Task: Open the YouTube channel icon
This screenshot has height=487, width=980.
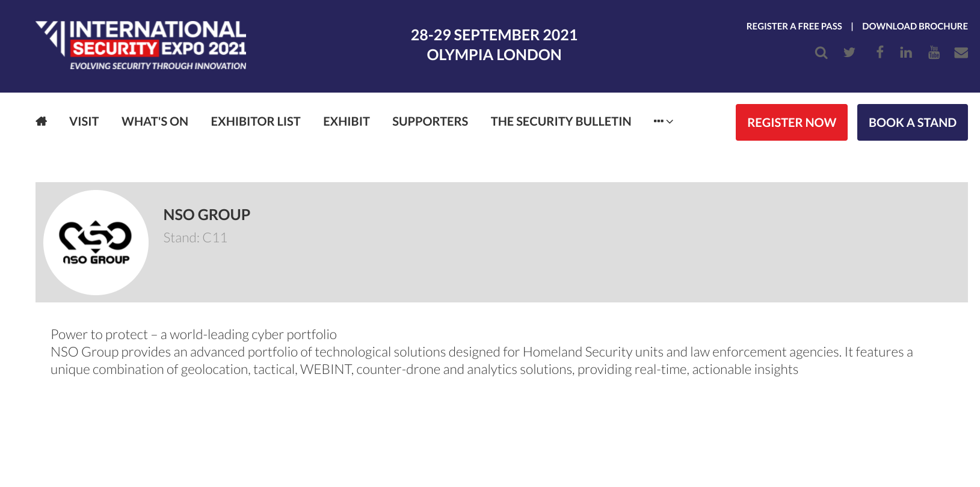Action: pyautogui.click(x=934, y=52)
